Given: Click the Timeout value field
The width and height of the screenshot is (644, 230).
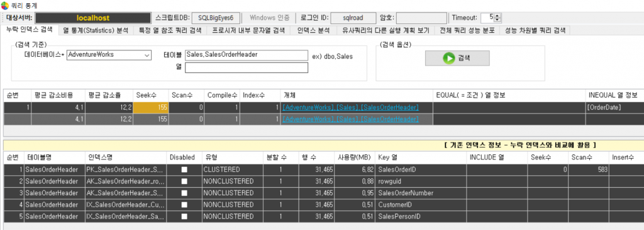Looking at the screenshot, I should tap(487, 18).
